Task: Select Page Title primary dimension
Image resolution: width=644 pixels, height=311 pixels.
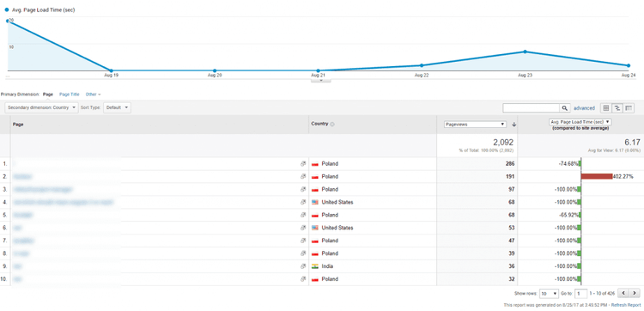Action: point(70,95)
